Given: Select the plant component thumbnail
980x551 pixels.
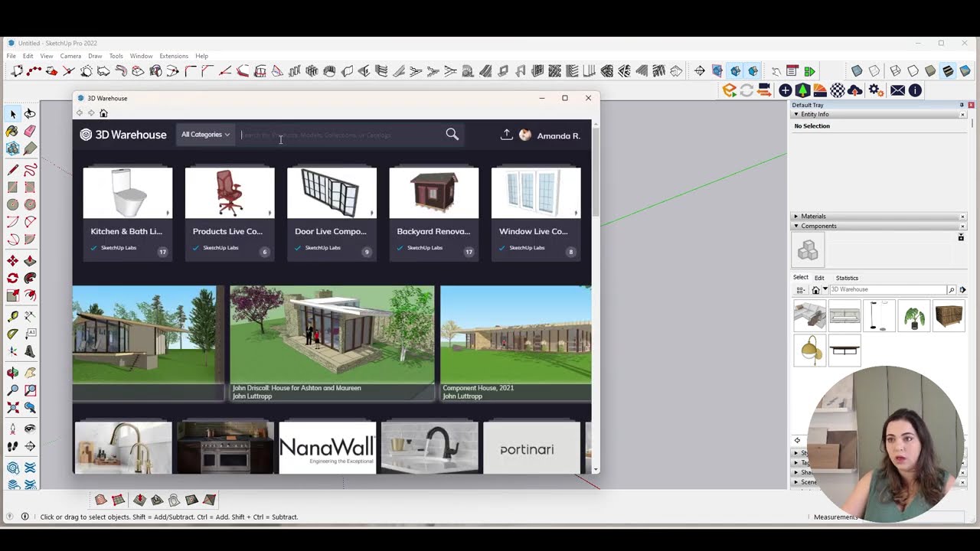Looking at the screenshot, I should click(x=914, y=315).
